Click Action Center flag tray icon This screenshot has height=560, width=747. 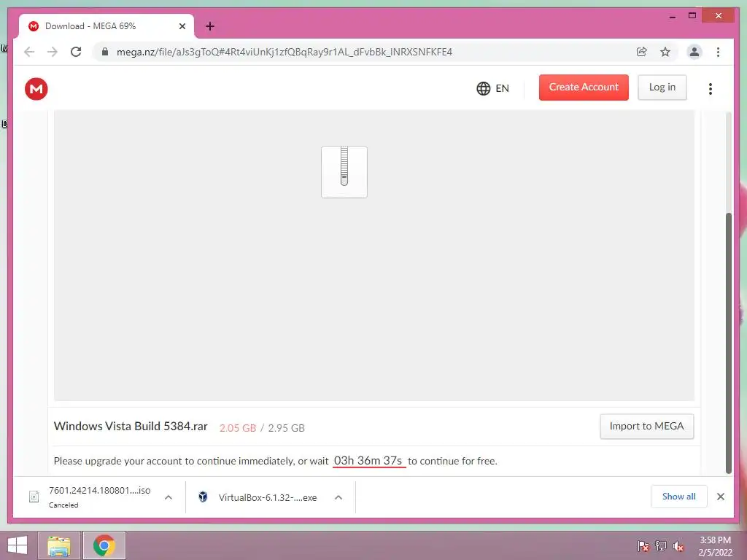pos(643,546)
